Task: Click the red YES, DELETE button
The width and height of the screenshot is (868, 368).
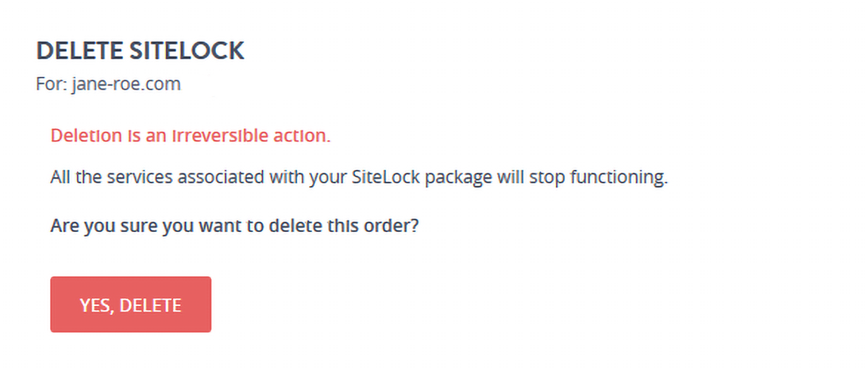Action: click(131, 305)
